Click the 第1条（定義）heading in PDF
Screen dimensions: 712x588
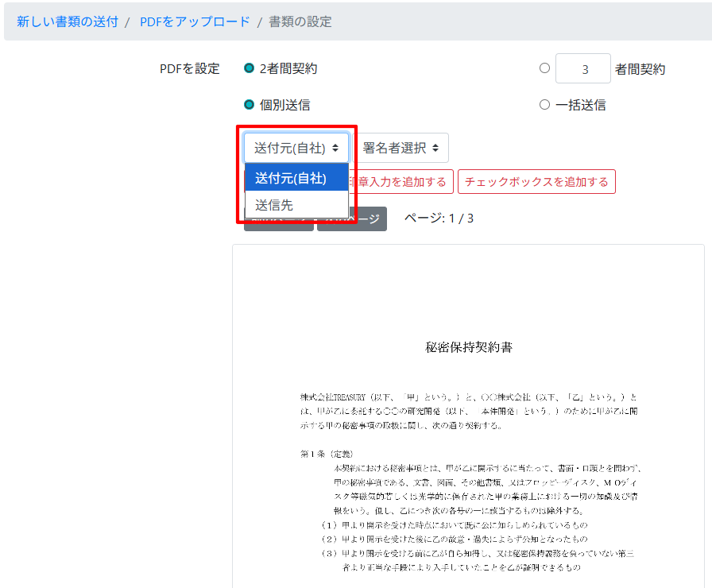coord(327,454)
